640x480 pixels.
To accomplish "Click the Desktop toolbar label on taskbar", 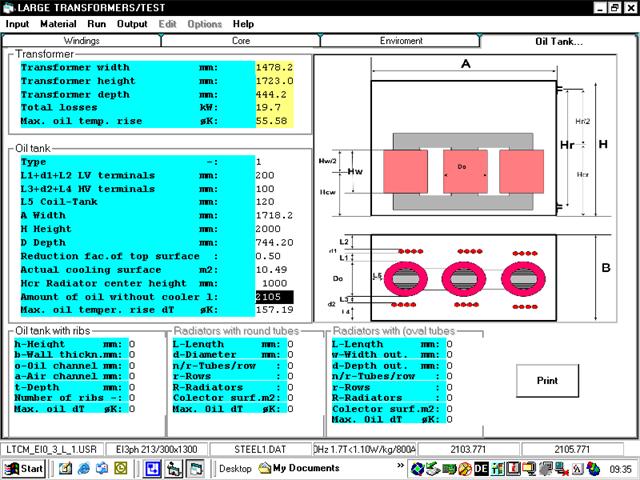I will tap(235, 469).
